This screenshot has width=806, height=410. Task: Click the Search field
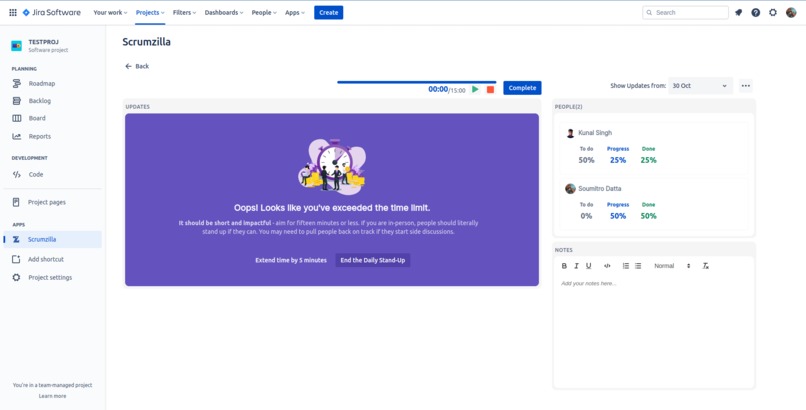click(685, 12)
